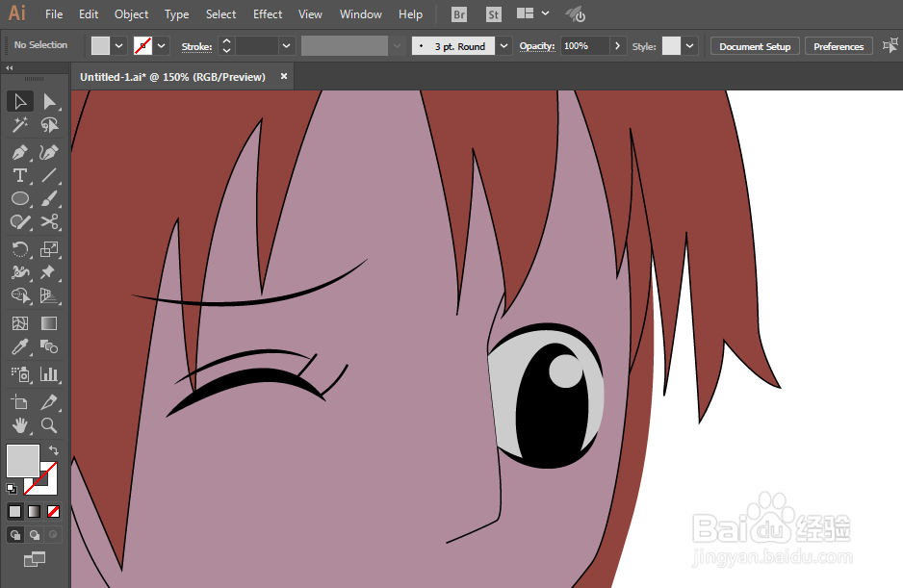Select the Warp tool
Viewport: 903px width, 588px height.
[20, 272]
